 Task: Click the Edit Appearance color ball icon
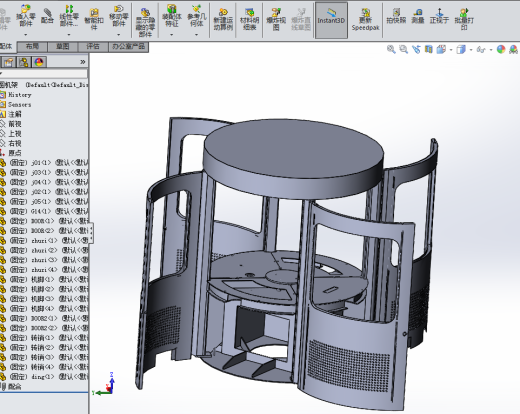pos(501,49)
